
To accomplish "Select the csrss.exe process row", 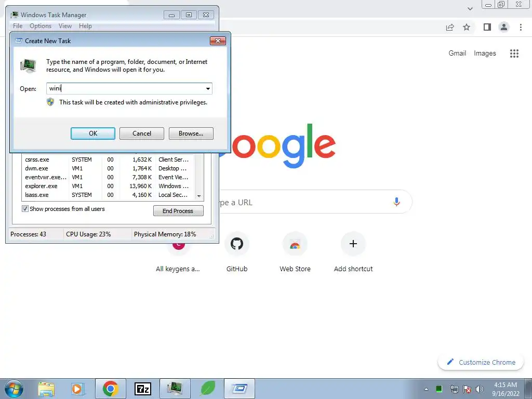I will (x=109, y=159).
